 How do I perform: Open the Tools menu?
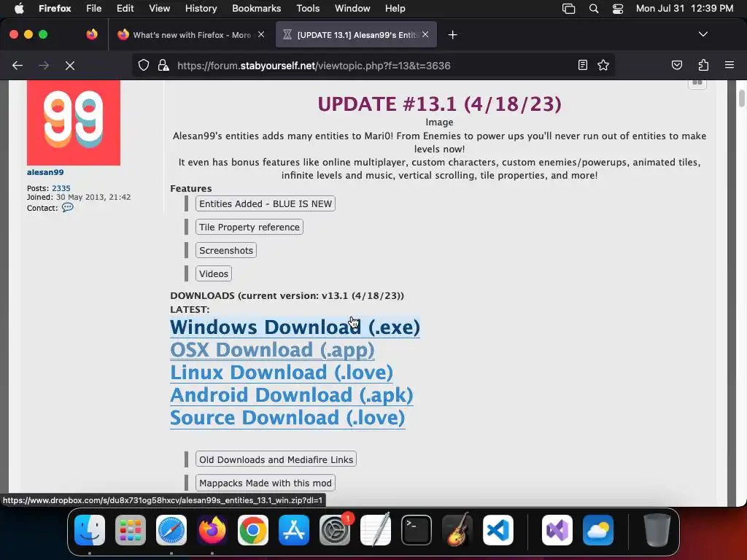[x=308, y=9]
